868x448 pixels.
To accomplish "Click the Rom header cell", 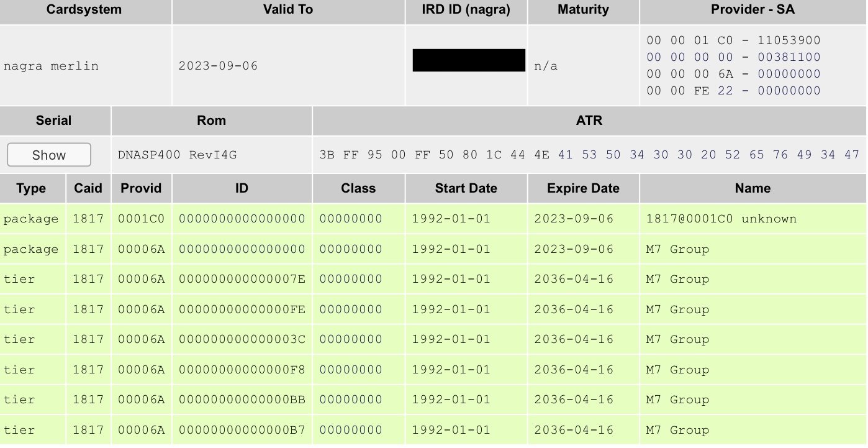I will tap(211, 120).
